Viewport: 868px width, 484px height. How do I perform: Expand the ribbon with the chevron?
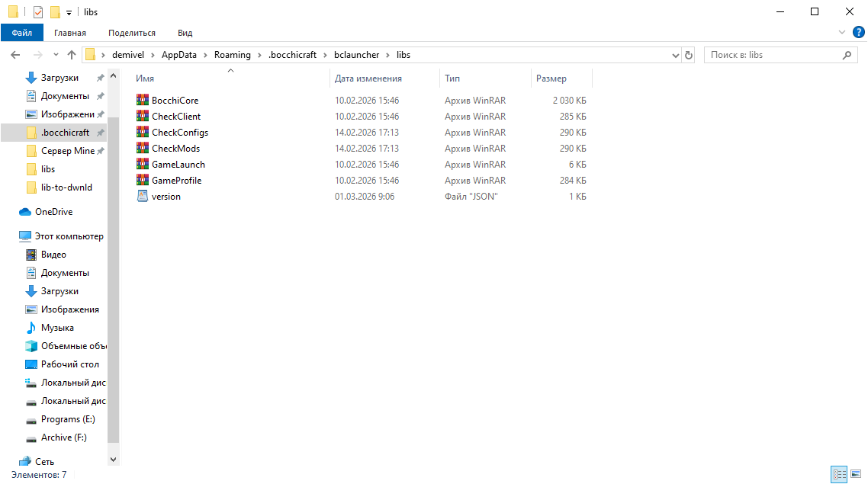(842, 32)
